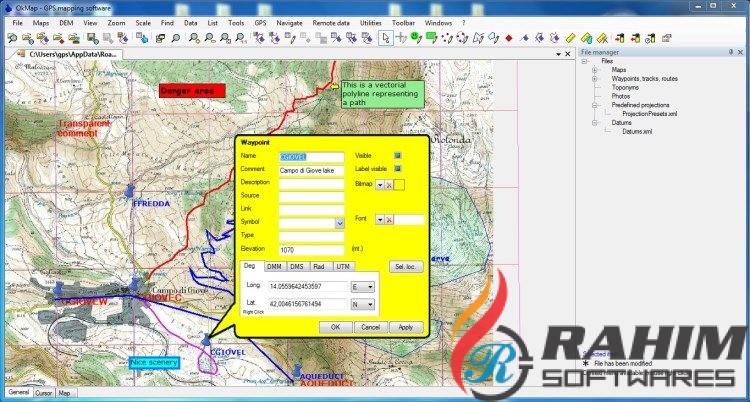Collapse the Datums tree node
Screen dimensions: 750x402
tap(595, 123)
